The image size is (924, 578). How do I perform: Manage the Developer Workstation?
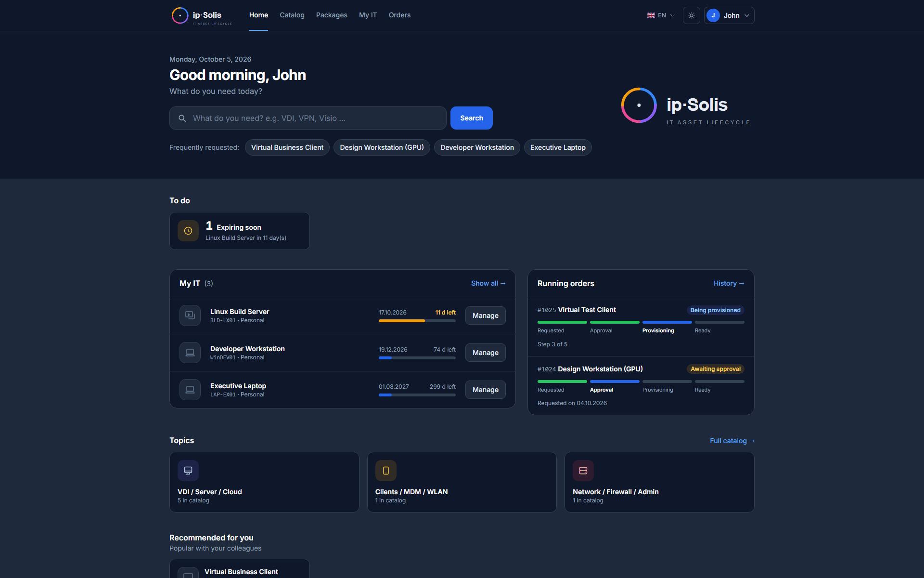click(x=485, y=353)
